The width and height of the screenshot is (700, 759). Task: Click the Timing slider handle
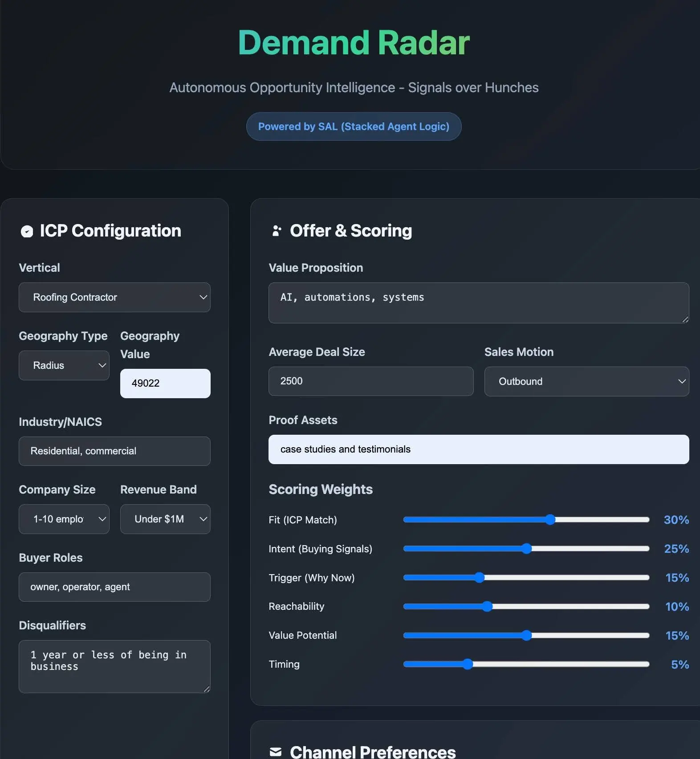[x=467, y=664]
